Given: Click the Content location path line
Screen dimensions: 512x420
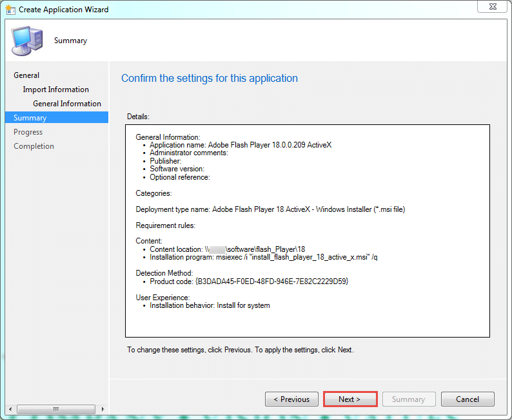Looking at the screenshot, I should 228,249.
